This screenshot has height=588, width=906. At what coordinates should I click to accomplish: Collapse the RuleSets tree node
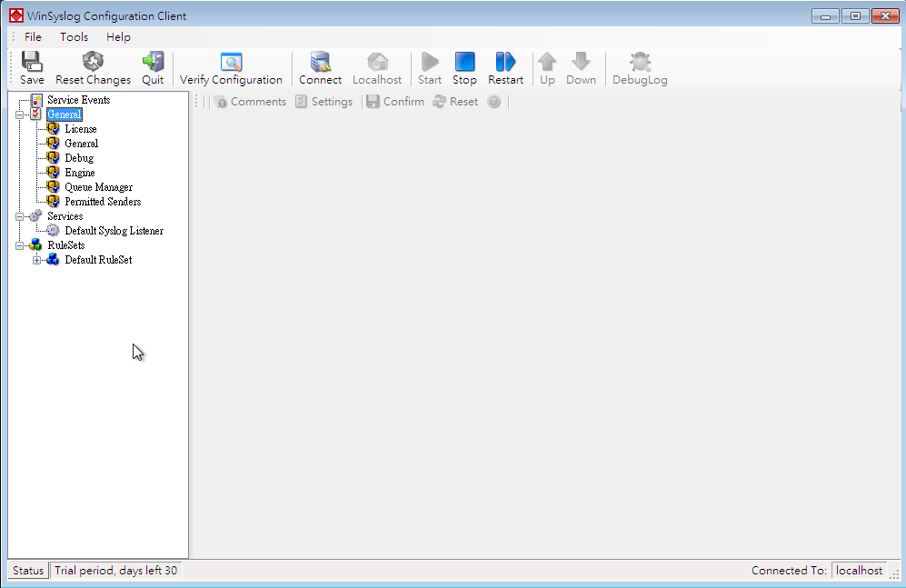[x=20, y=244]
